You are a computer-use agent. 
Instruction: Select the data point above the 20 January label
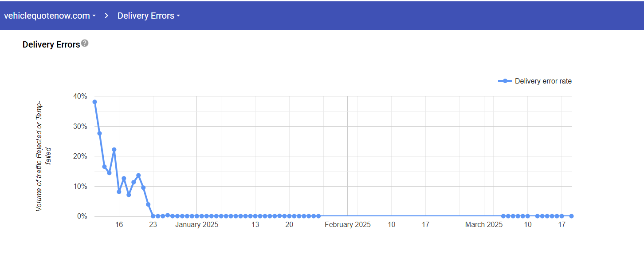pyautogui.click(x=289, y=216)
